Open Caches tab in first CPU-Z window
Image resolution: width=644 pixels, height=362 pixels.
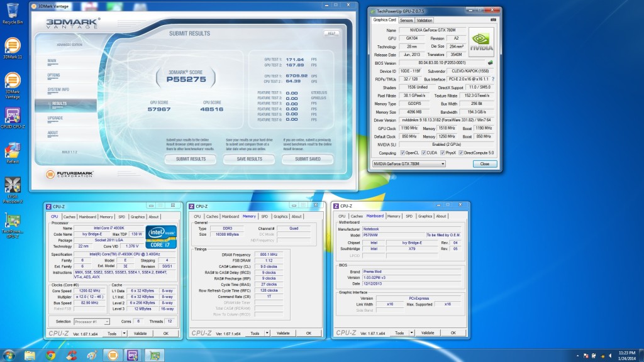pos(69,217)
